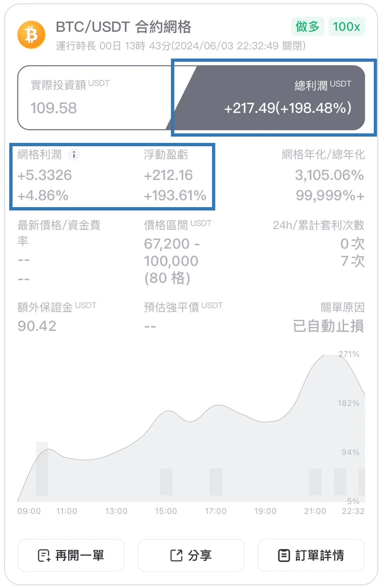382x588 pixels.
Task: Click the order details list icon
Action: tap(284, 555)
